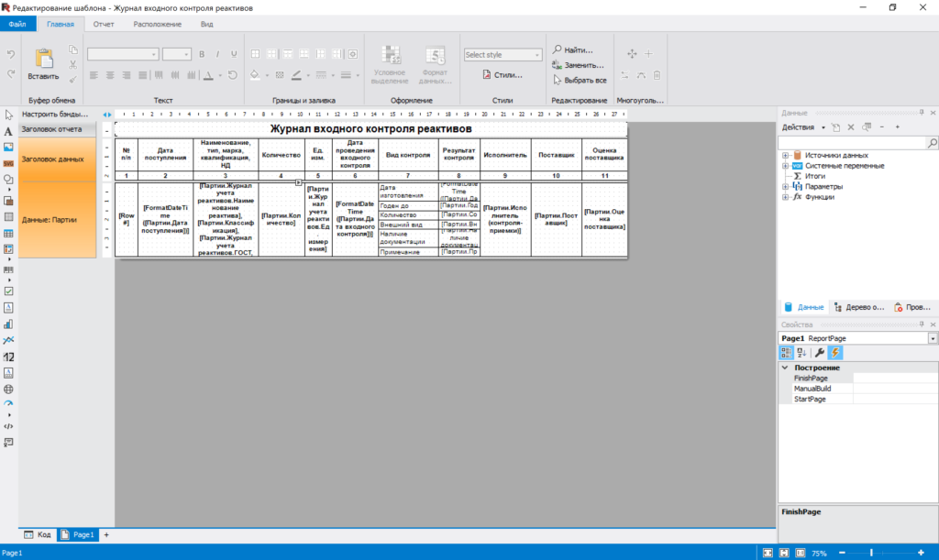Select the Text object tool
Viewport: 939px width, 560px height.
[x=8, y=131]
